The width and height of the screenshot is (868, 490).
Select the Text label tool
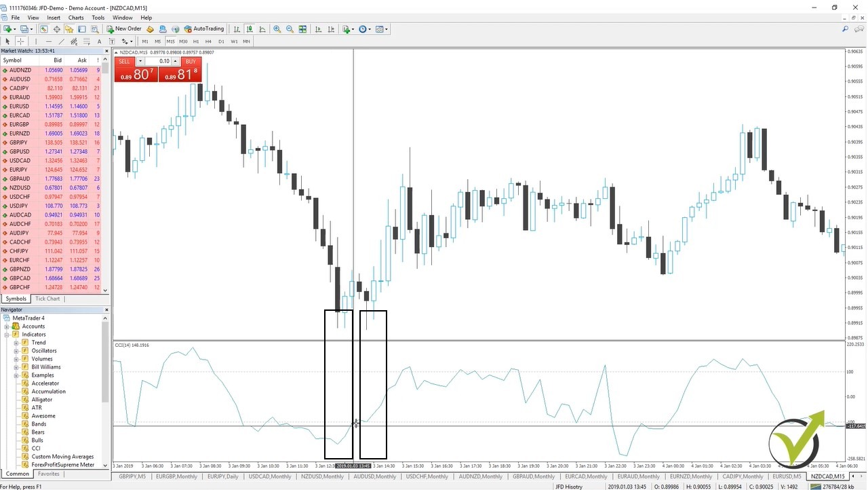point(113,41)
